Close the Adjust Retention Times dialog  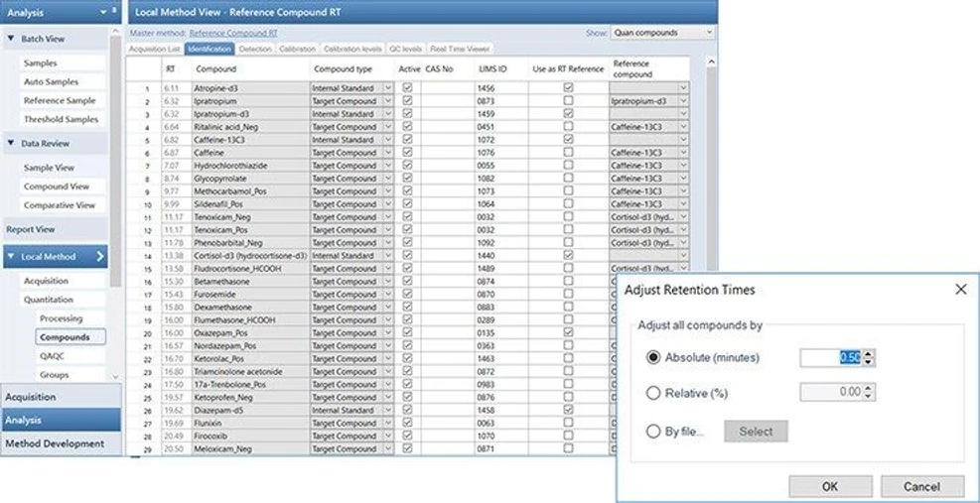[961, 290]
